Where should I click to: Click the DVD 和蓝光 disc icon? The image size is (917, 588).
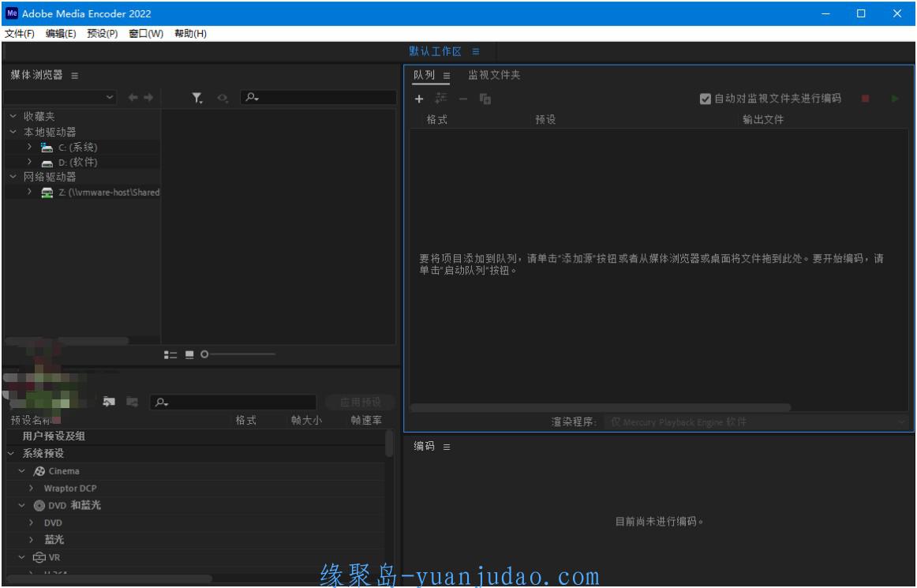click(39, 505)
